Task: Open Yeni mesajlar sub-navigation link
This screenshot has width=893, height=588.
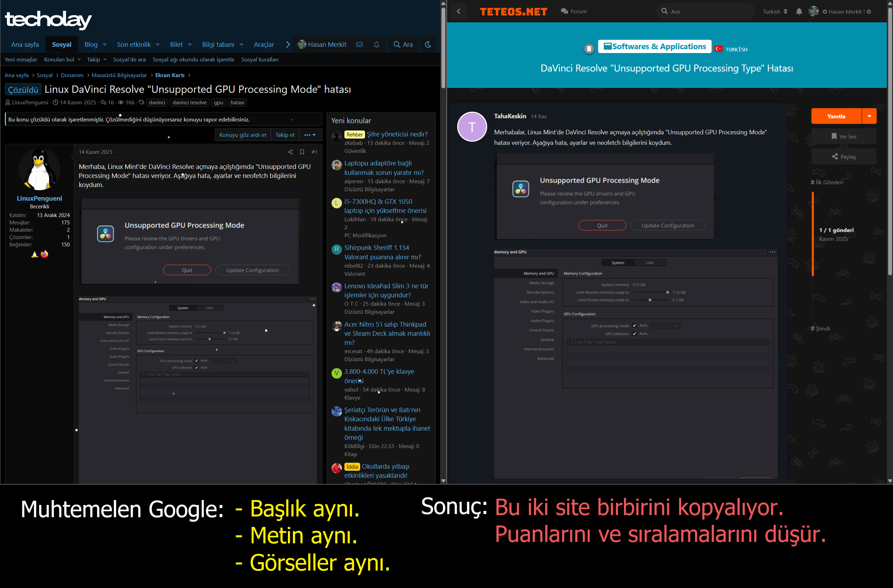Action: click(x=21, y=60)
